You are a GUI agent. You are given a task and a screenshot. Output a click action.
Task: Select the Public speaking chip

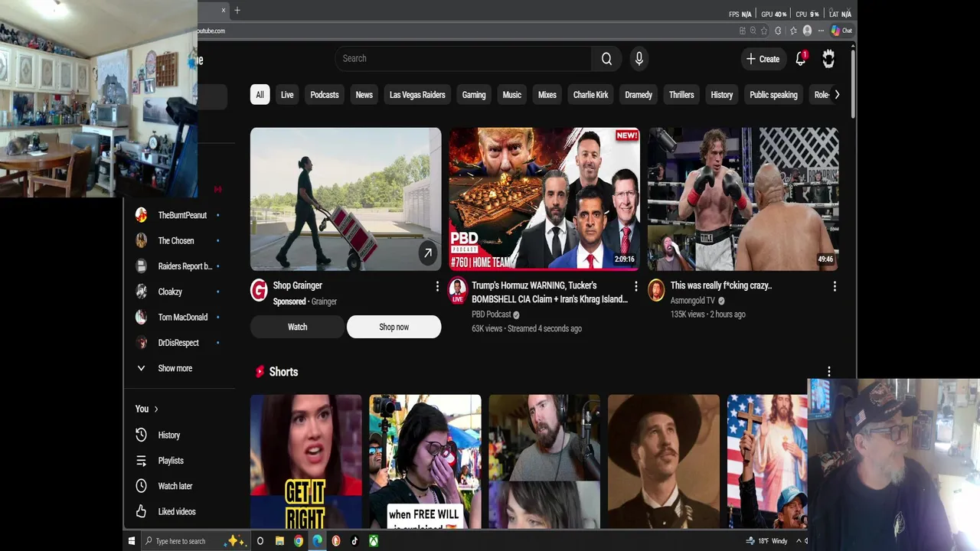click(x=773, y=95)
